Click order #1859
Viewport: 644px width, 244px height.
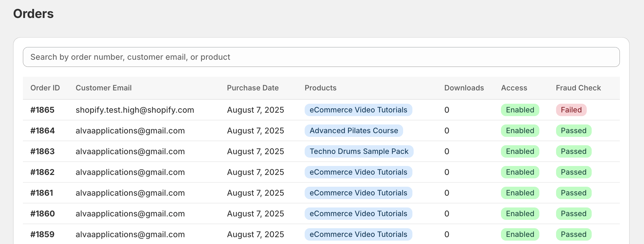point(42,234)
